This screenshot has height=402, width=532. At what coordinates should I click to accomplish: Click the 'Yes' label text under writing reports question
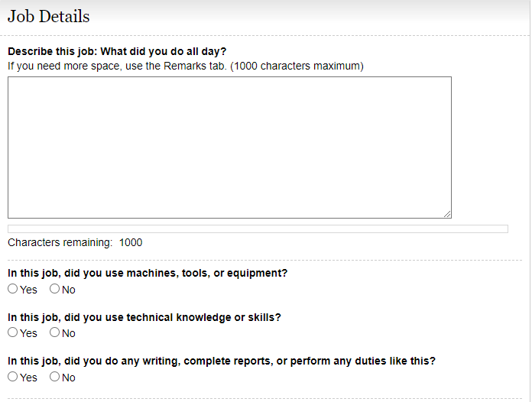click(x=28, y=378)
